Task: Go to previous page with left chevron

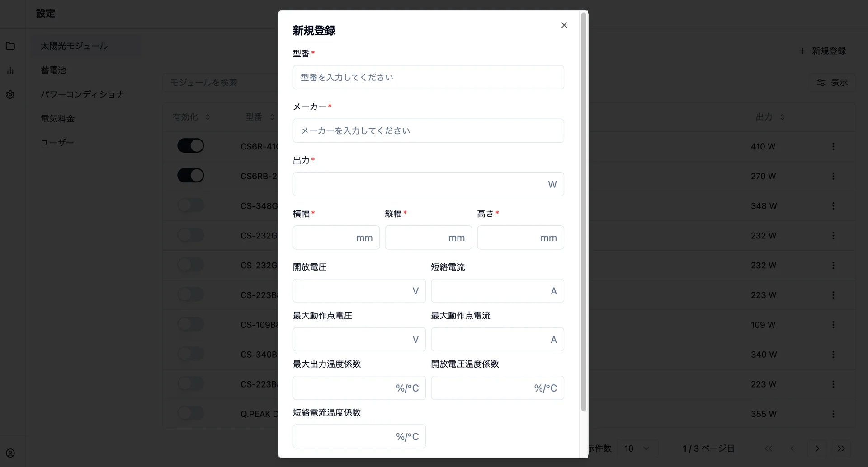Action: pyautogui.click(x=792, y=448)
